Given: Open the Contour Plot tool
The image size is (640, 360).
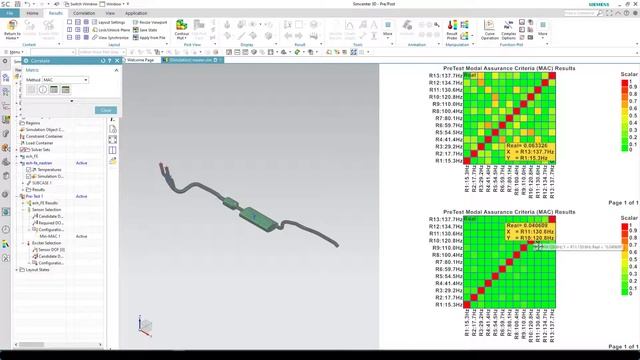Looking at the screenshot, I should click(x=182, y=29).
